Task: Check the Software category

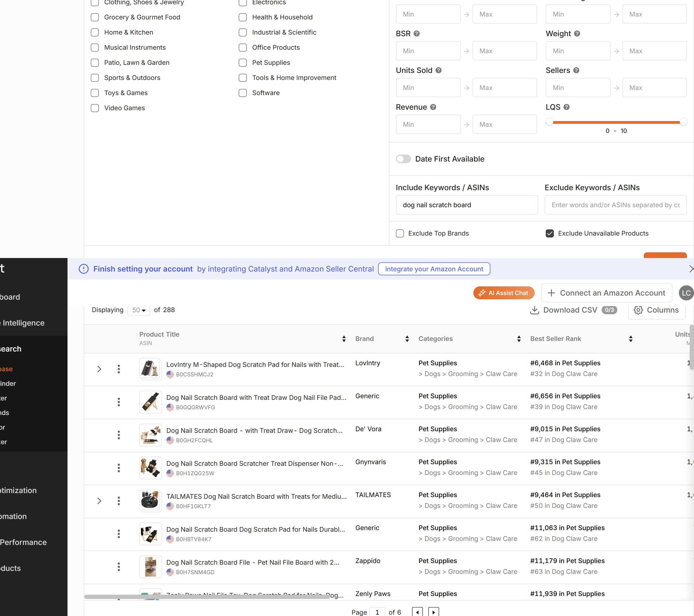Action: tap(243, 93)
